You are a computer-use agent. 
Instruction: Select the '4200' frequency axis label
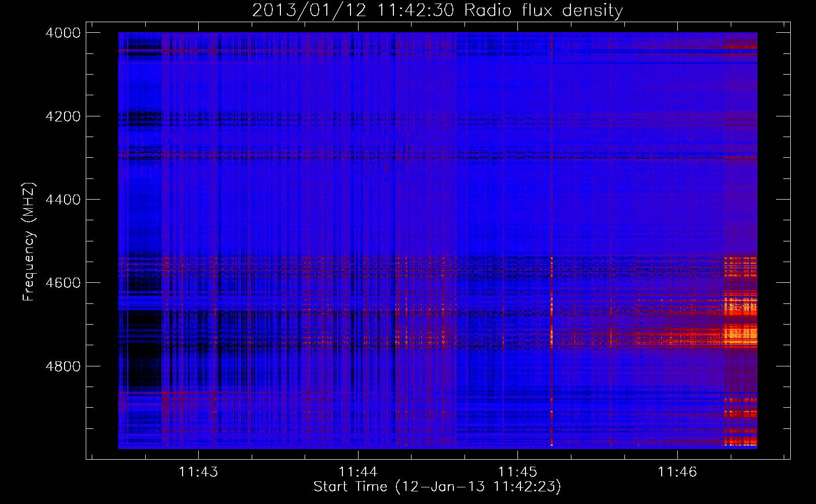click(x=63, y=116)
